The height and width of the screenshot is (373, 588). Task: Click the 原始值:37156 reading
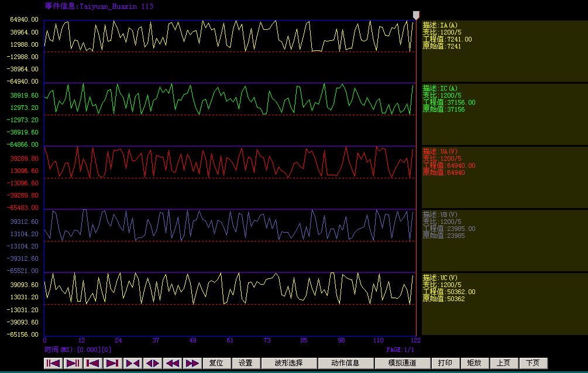coord(444,109)
